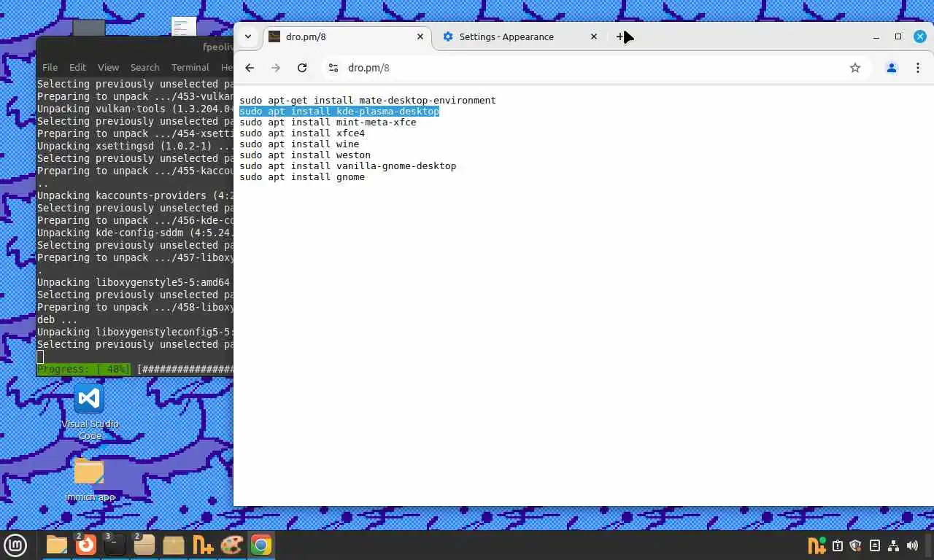This screenshot has height=560, width=934.
Task: Click the 'sudo apt install gnome' line
Action: tap(302, 177)
